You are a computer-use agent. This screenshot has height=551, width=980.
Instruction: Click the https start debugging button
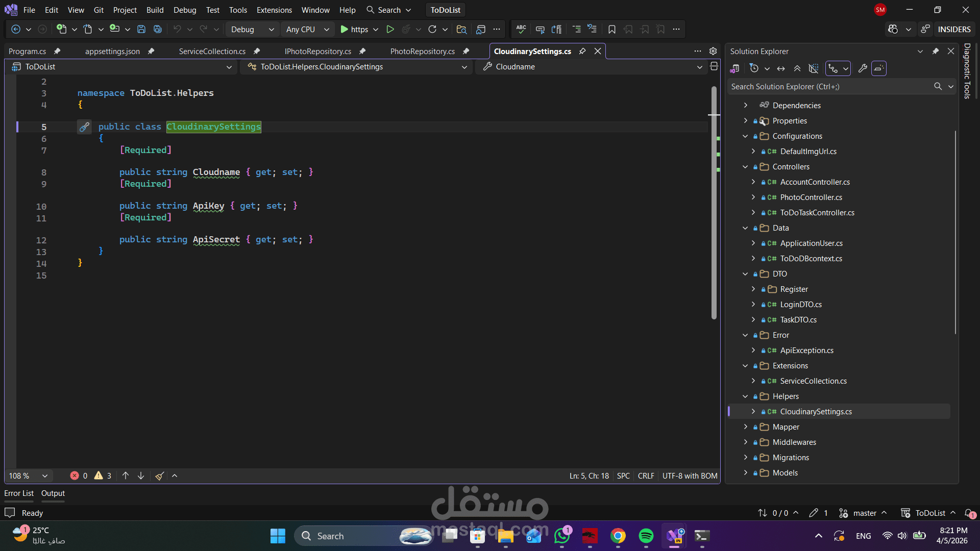click(354, 29)
